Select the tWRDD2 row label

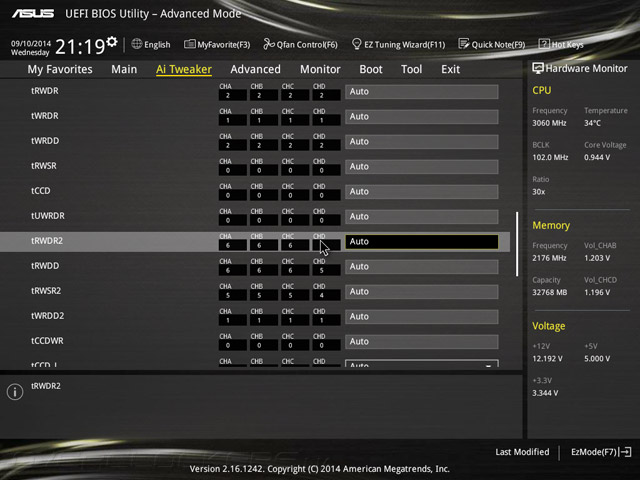(47, 316)
